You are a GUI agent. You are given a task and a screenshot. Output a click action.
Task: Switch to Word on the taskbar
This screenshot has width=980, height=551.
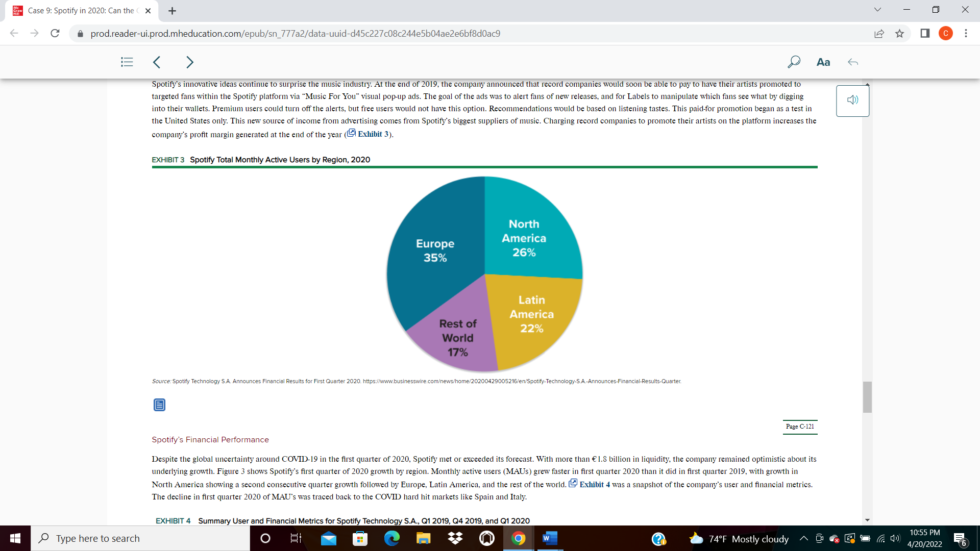(549, 538)
